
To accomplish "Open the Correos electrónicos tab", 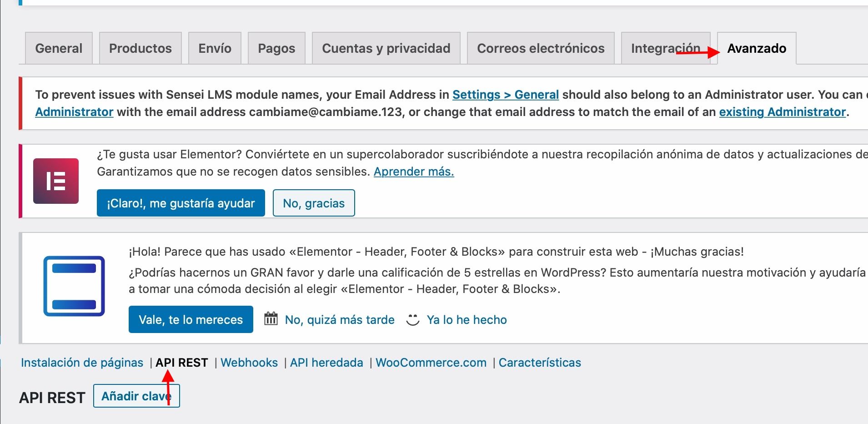I will [541, 48].
